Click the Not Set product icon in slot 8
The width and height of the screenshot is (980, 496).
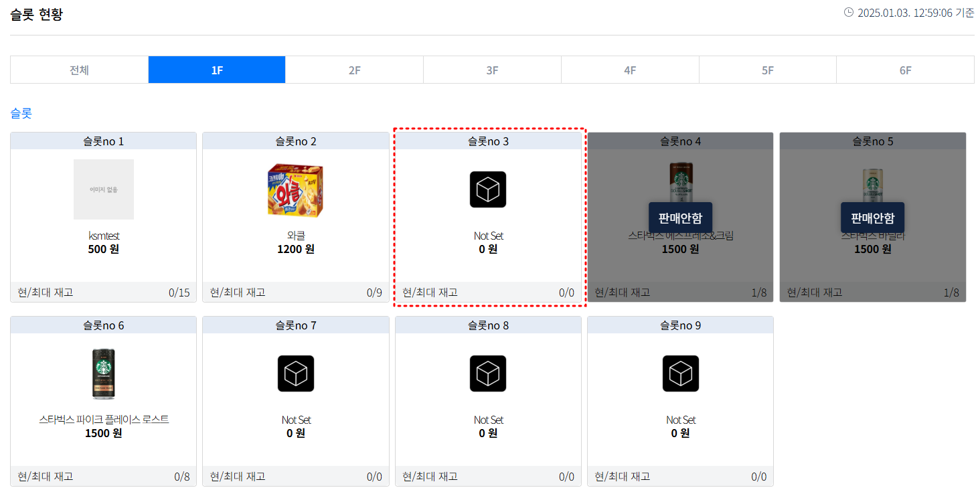(488, 374)
